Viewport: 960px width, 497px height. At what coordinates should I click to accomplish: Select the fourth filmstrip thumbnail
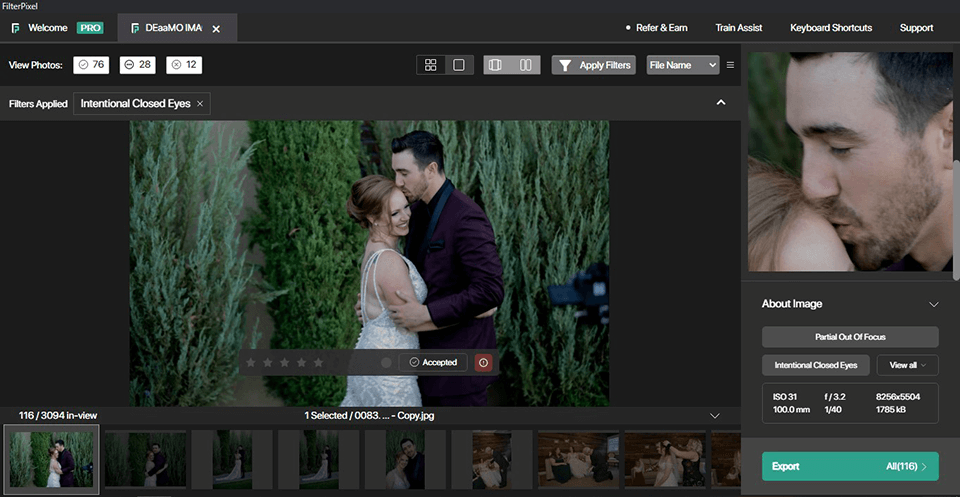point(319,459)
